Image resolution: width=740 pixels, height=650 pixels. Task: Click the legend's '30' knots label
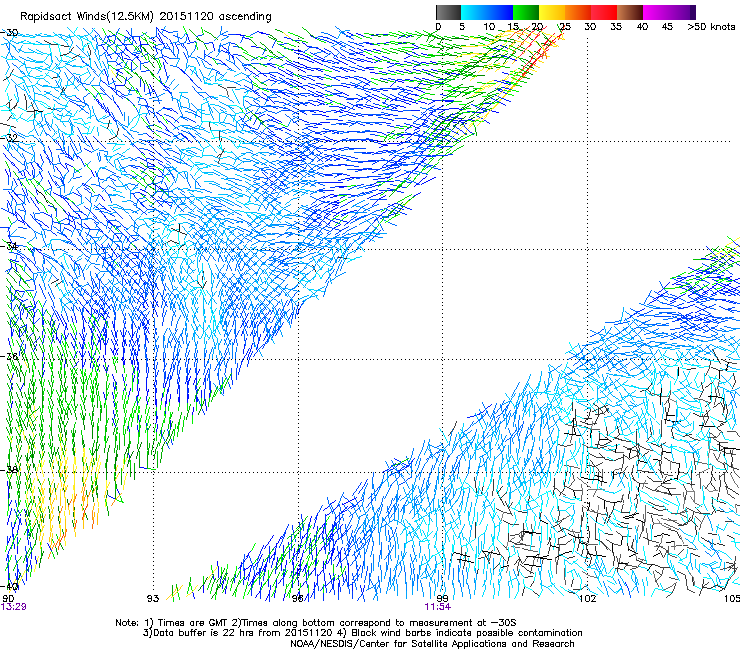point(590,27)
